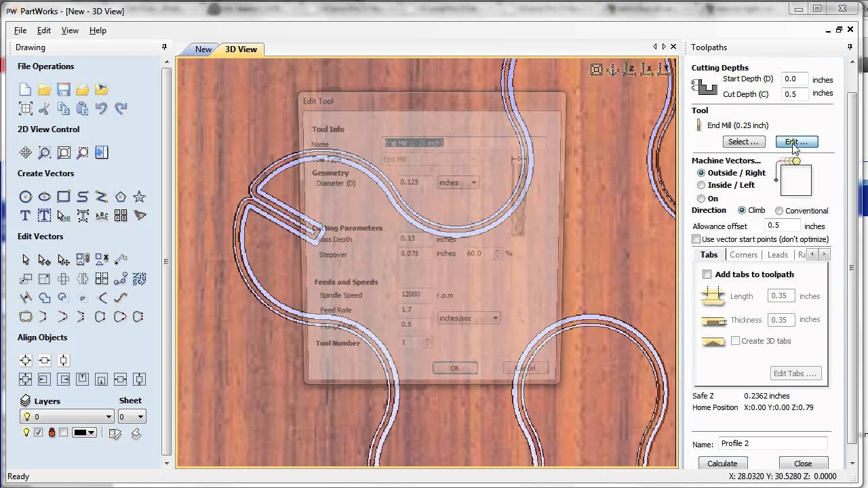Viewport: 868px width, 488px height.
Task: Align selection to bottom edge
Action: point(101,380)
